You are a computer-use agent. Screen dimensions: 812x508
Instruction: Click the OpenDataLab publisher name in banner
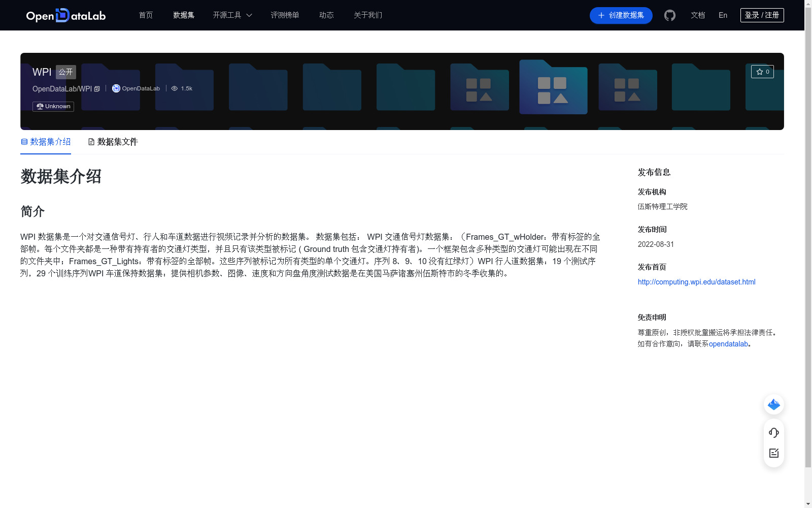[141, 88]
